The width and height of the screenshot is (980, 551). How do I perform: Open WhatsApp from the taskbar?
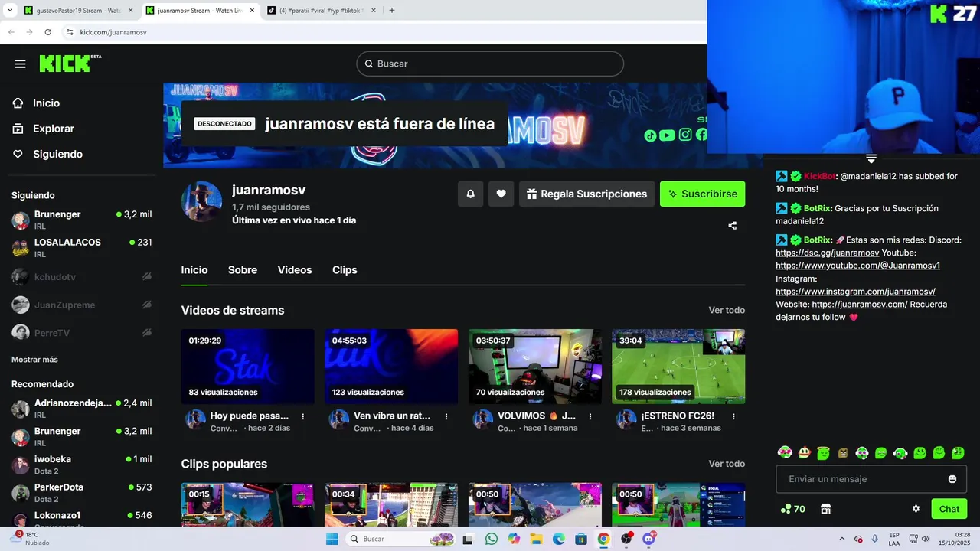491,539
